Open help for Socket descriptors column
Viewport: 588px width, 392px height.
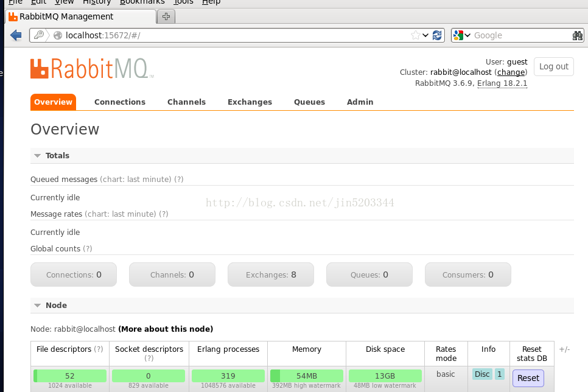click(x=149, y=359)
